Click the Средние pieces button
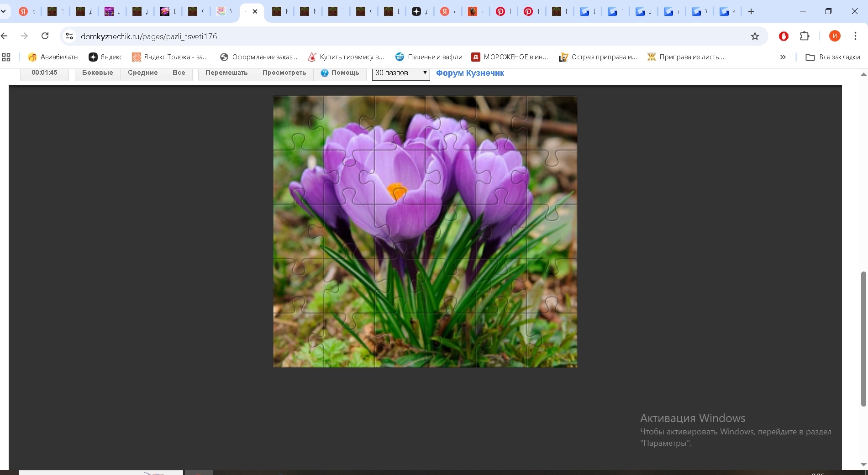868x475 pixels. (143, 73)
